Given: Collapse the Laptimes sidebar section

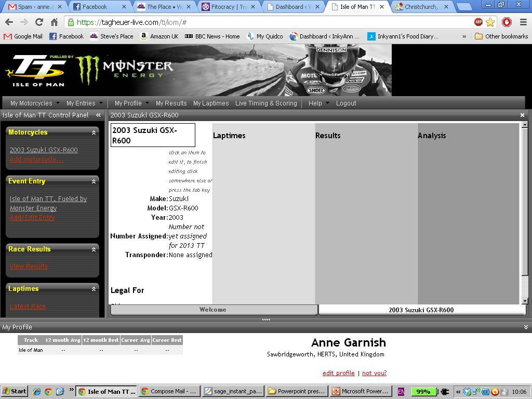Looking at the screenshot, I should [x=94, y=289].
